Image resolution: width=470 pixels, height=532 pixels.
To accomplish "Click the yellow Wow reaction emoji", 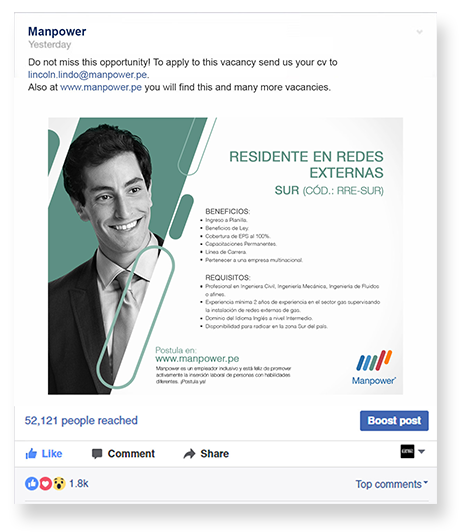I will pyautogui.click(x=59, y=483).
